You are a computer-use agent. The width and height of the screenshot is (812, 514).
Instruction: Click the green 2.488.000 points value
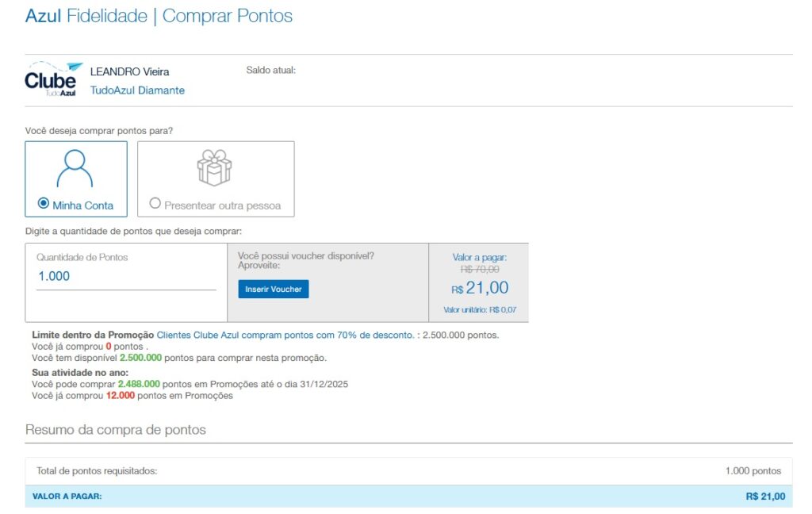click(x=139, y=384)
